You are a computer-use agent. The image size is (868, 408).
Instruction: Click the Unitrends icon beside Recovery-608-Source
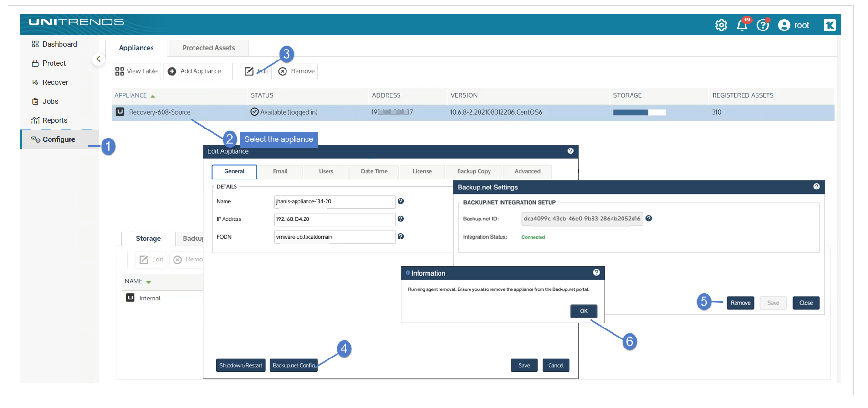[x=120, y=112]
